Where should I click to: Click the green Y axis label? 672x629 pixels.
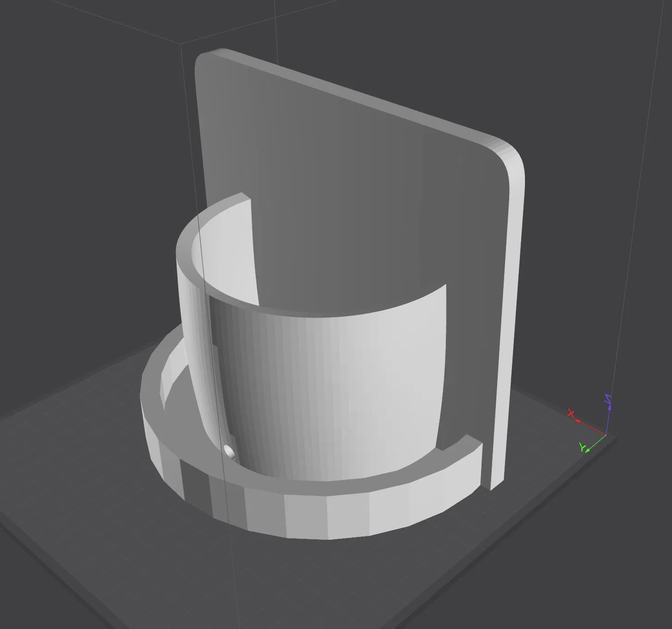click(x=583, y=448)
